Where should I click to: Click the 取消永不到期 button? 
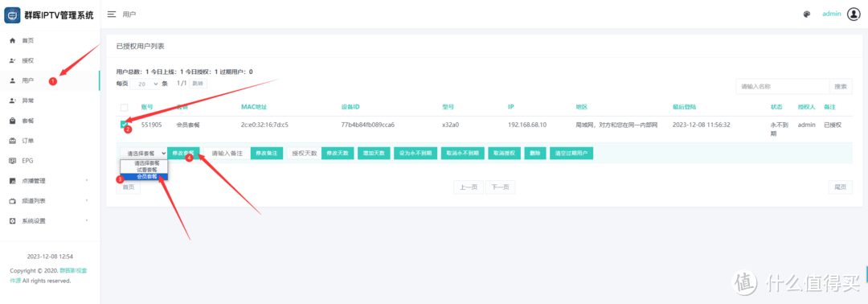point(463,154)
